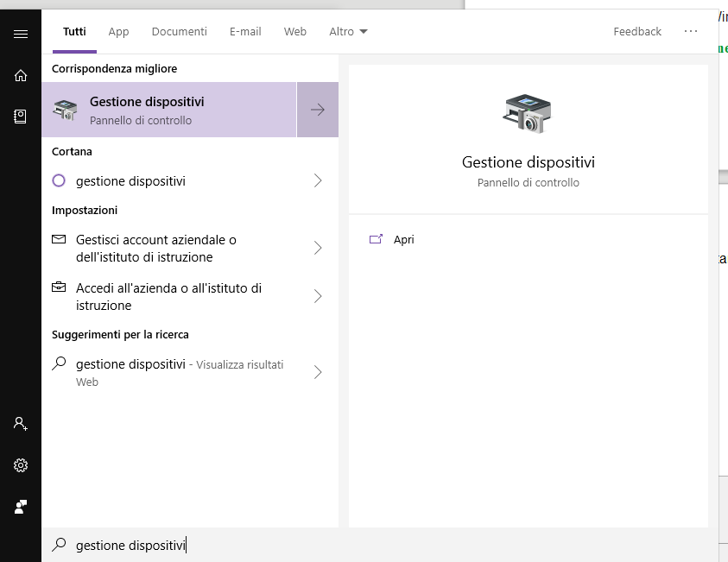Go to the Home icon in sidebar
728x562 pixels.
(21, 75)
